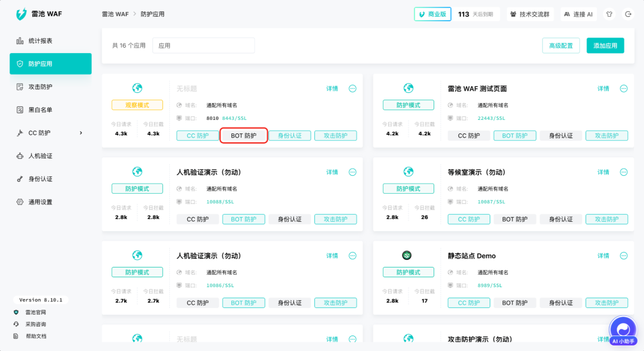Screen dimensions: 644x351
Task: Open 采购咨询 link in sidebar footer
Action: [x=36, y=324]
